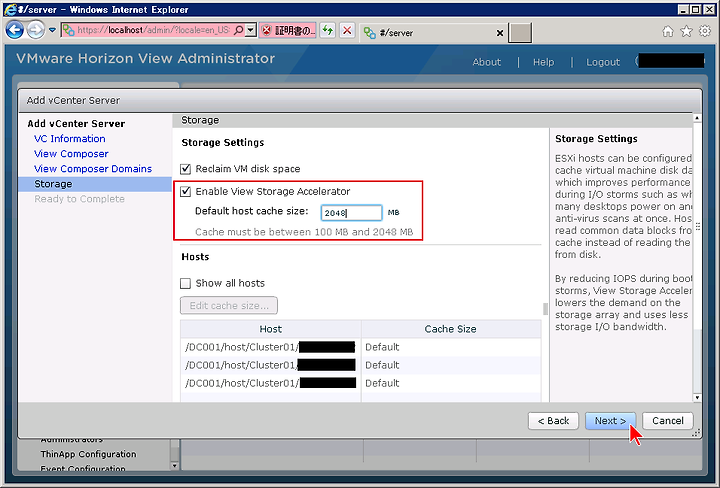Open ThinApp Configuration in the background sidebar
Screen dimensions: 720x488
(x=88, y=454)
